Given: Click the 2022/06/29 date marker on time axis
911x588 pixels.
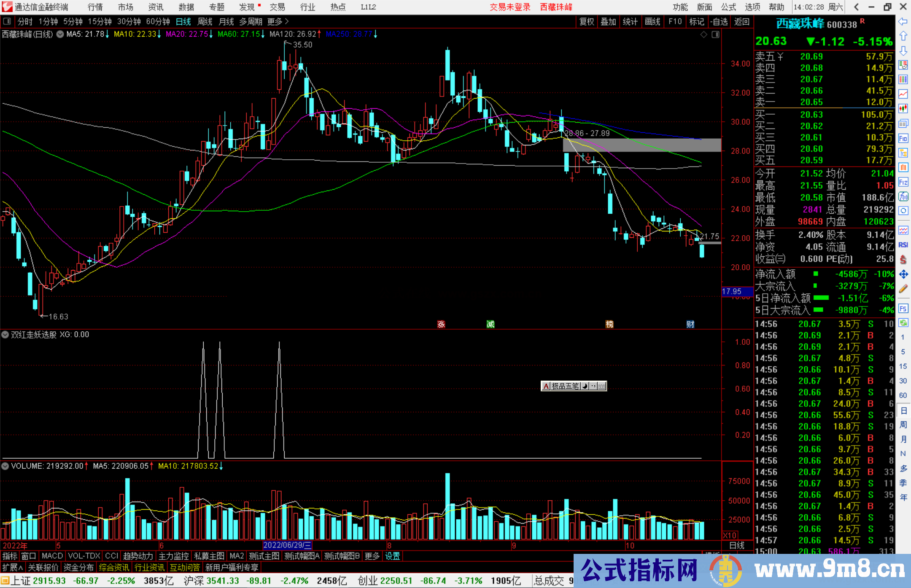Looking at the screenshot, I should [x=287, y=545].
